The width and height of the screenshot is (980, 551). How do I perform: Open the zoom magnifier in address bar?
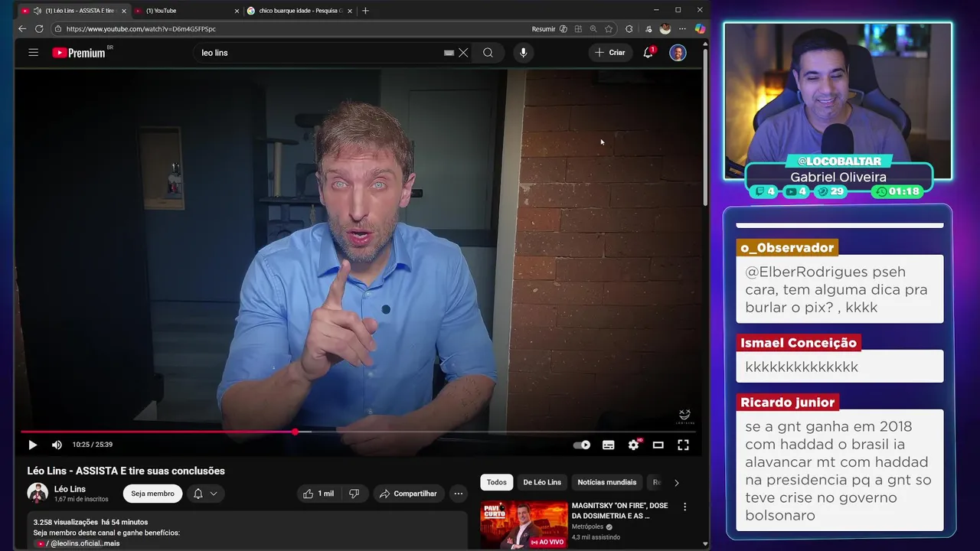click(x=593, y=29)
